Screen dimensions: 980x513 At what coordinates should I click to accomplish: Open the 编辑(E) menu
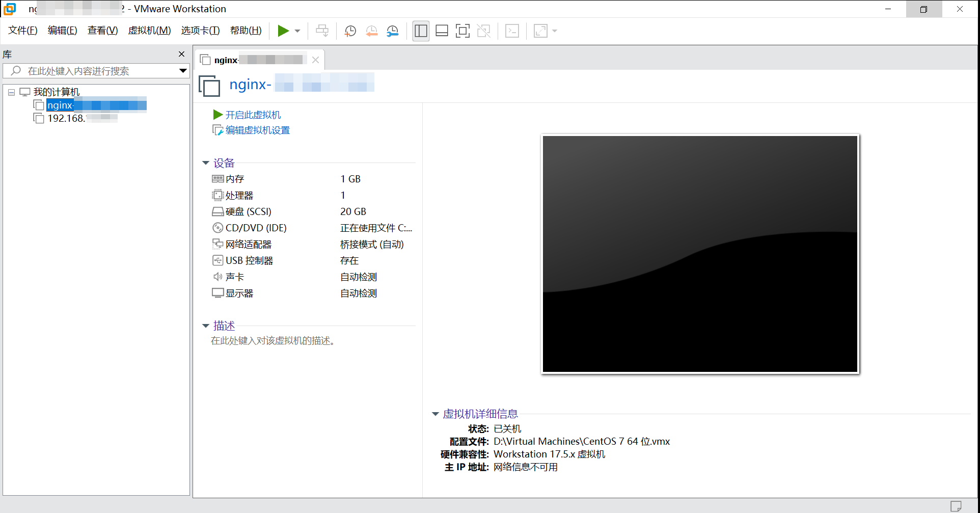coord(62,31)
